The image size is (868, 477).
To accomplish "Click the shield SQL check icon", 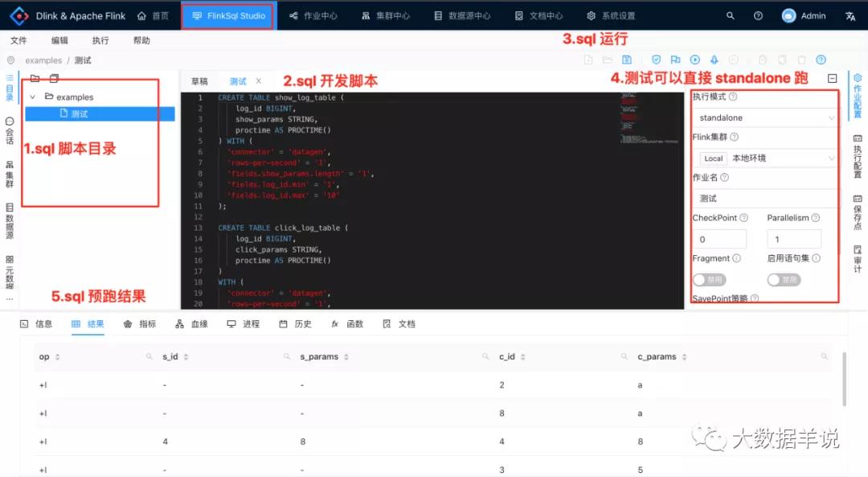I will coord(657,60).
